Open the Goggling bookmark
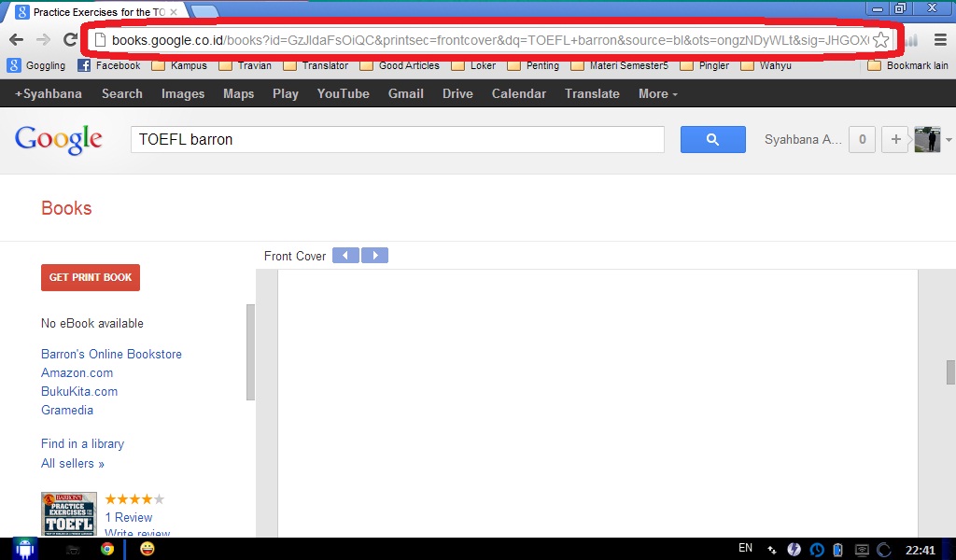Image resolution: width=956 pixels, height=560 pixels. point(36,65)
